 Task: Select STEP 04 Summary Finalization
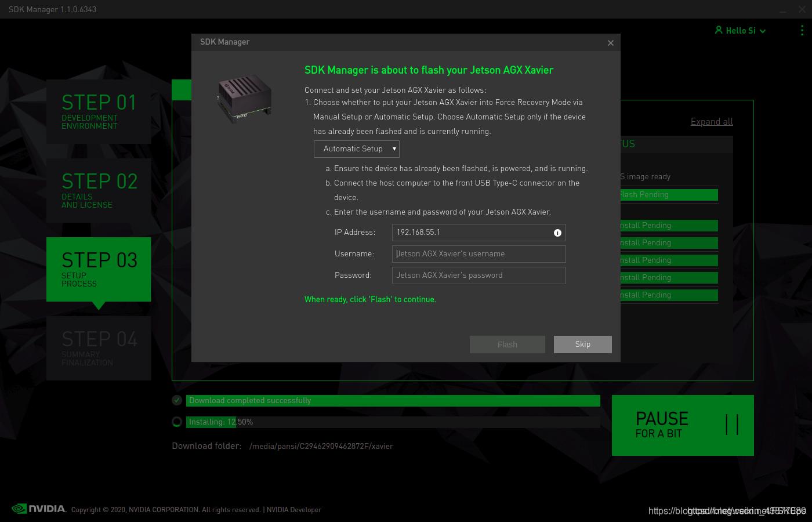[x=99, y=348]
